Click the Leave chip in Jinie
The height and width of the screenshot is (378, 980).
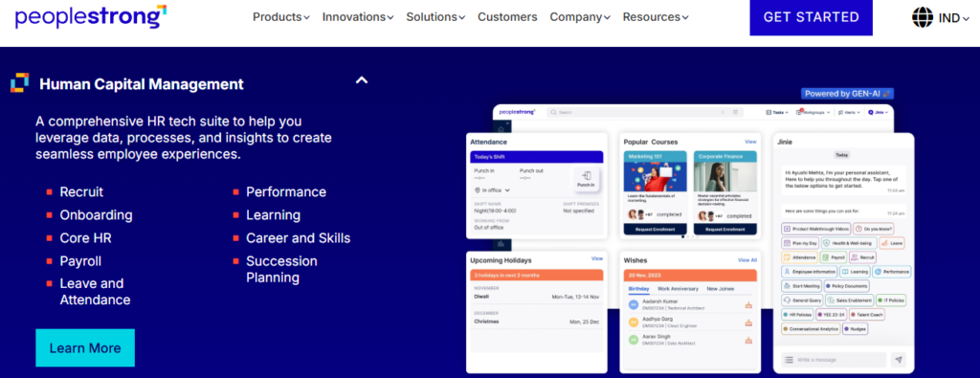pyautogui.click(x=892, y=243)
